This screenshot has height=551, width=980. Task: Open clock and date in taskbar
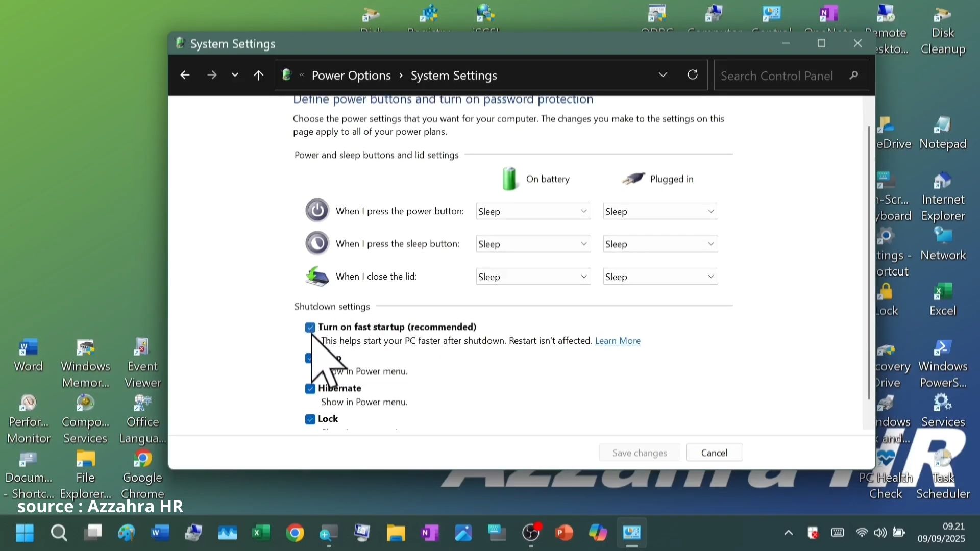pyautogui.click(x=941, y=533)
